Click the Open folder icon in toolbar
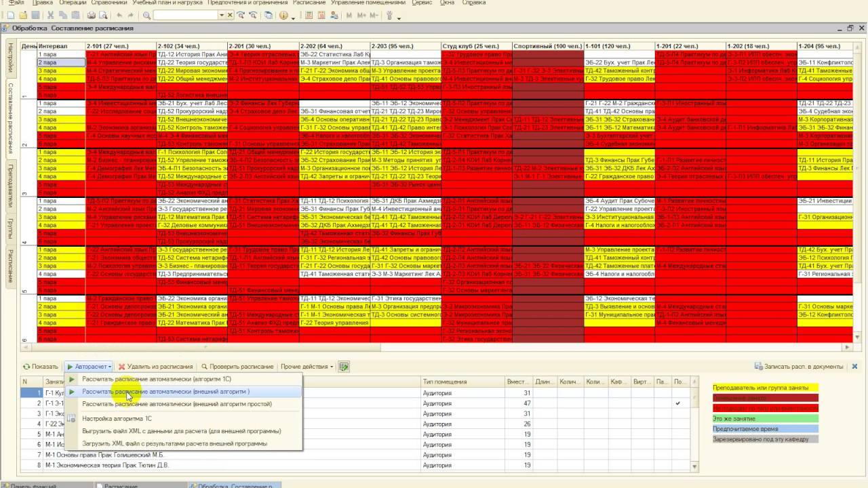Screen dimensions: 868x488 tap(23, 15)
